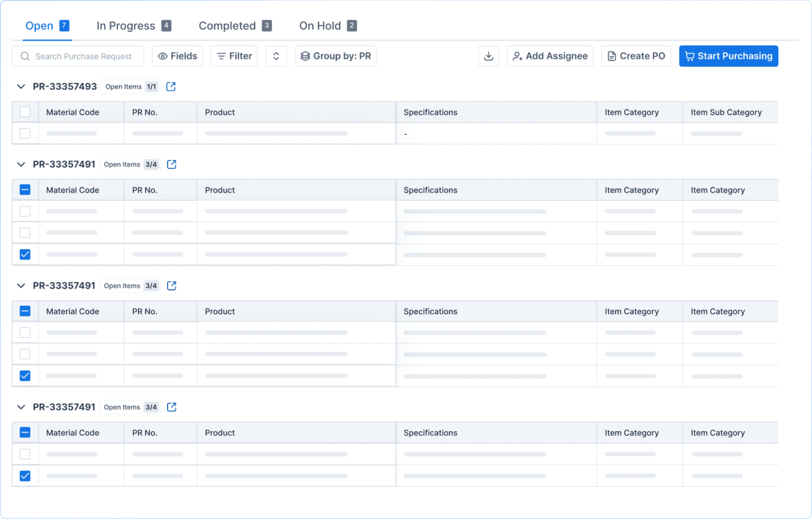Click the Search Purchase Request field

point(84,56)
